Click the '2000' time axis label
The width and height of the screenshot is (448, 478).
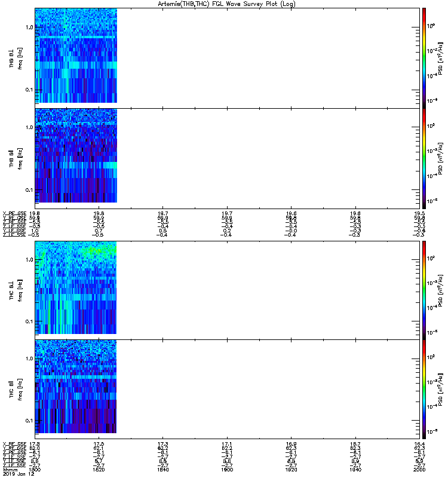click(420, 470)
